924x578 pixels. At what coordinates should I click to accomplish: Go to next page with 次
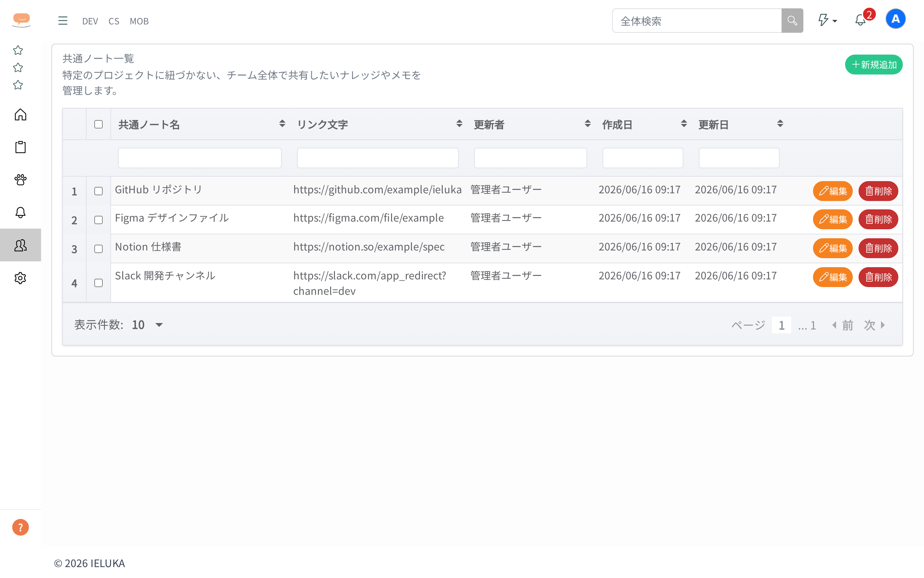[x=874, y=325]
